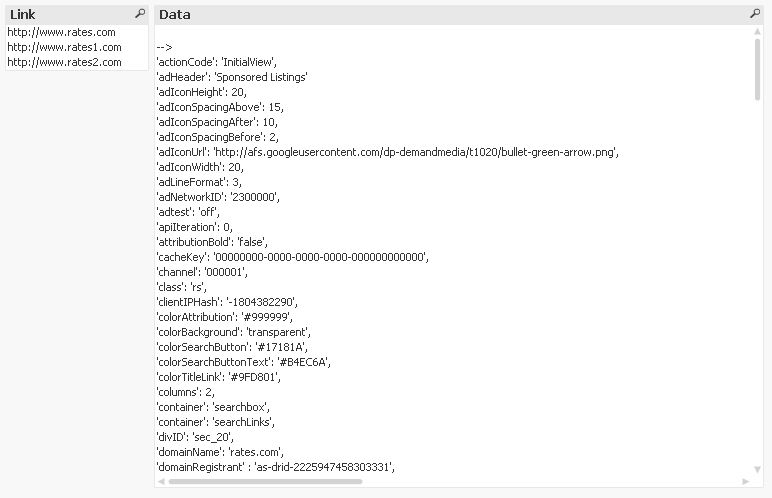Viewport: 772px width, 498px height.
Task: Select http://www.rates2.com in the Link list
Action: point(64,62)
